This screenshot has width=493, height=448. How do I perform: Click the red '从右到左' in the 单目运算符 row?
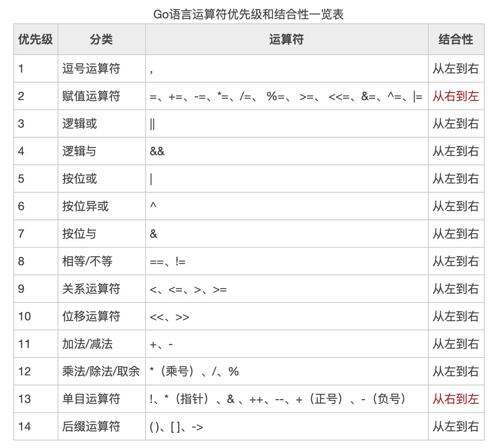click(x=456, y=399)
